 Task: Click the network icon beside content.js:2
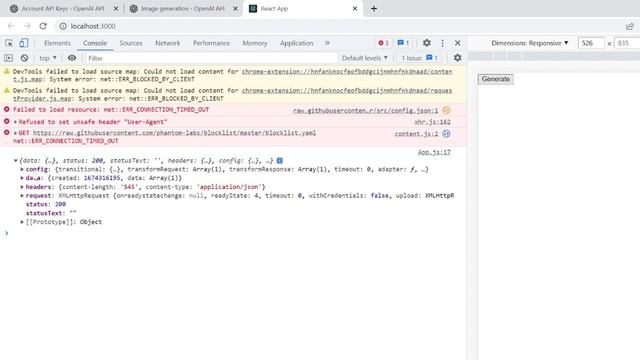point(446,134)
